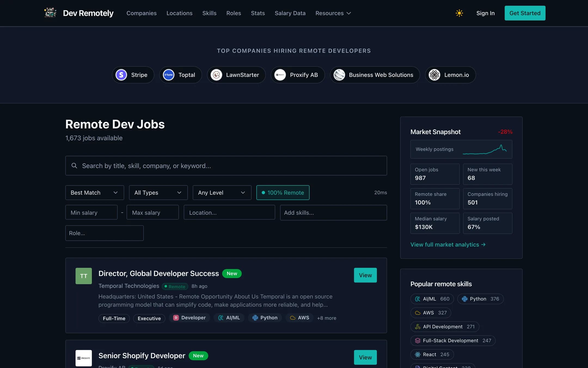Click the Remote share 100% stat
The width and height of the screenshot is (588, 368).
[x=435, y=198]
